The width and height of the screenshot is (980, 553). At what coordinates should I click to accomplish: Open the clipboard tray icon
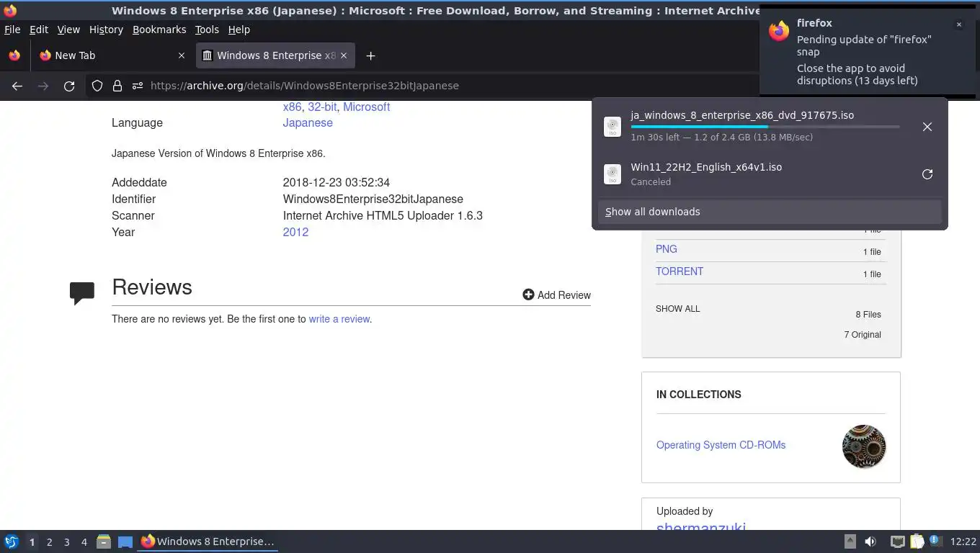click(917, 541)
